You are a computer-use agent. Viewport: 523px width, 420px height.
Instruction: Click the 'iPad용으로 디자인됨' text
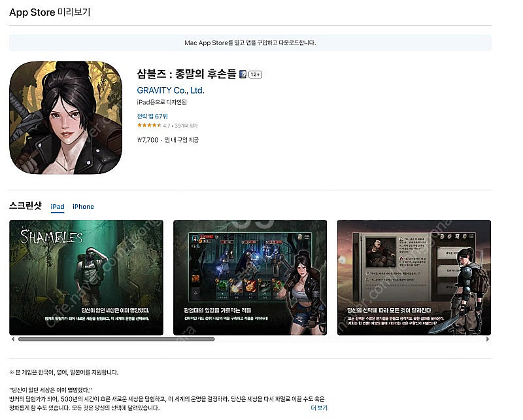pyautogui.click(x=161, y=102)
